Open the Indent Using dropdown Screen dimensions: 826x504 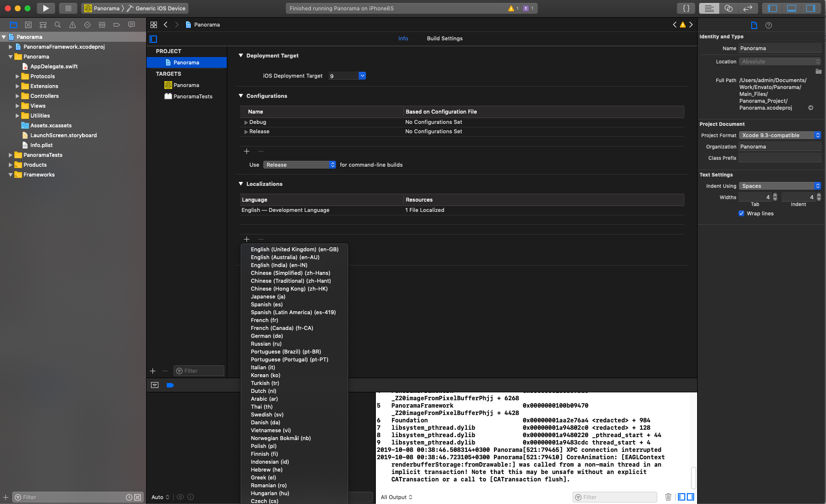pyautogui.click(x=780, y=186)
